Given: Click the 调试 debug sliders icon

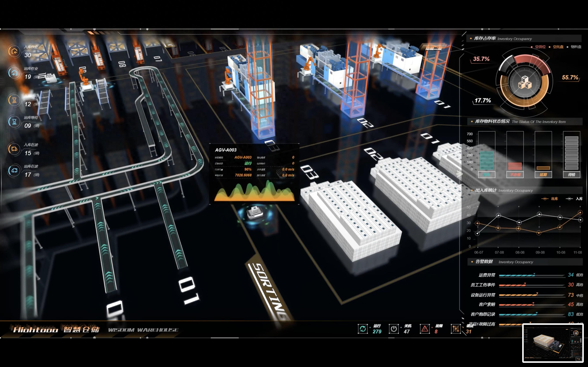Looking at the screenshot, I should pyautogui.click(x=456, y=329).
